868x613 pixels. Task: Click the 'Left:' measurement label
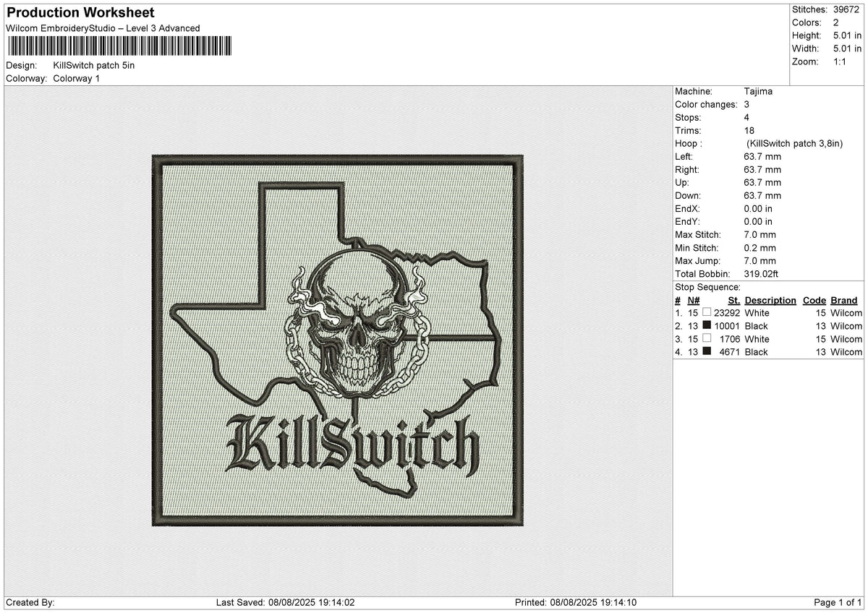tap(684, 157)
